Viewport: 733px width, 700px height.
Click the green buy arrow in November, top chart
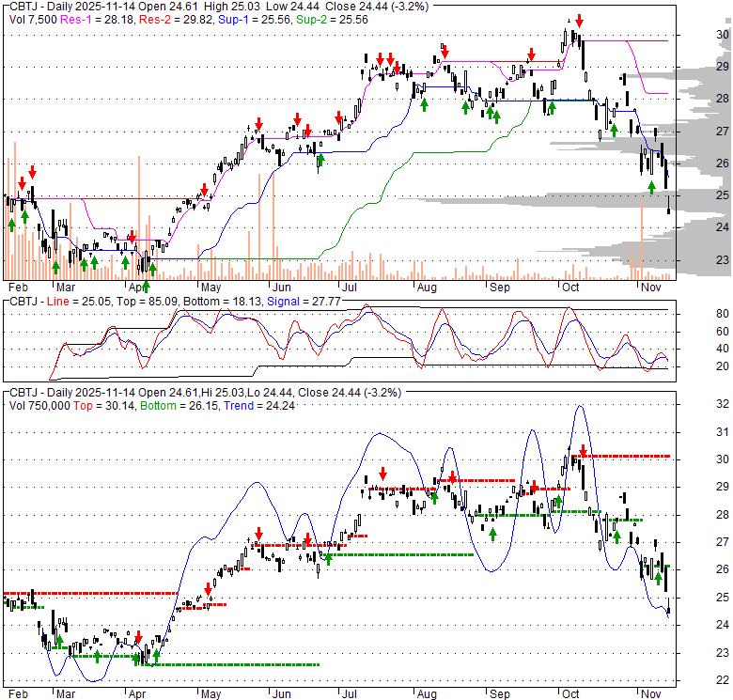[651, 188]
